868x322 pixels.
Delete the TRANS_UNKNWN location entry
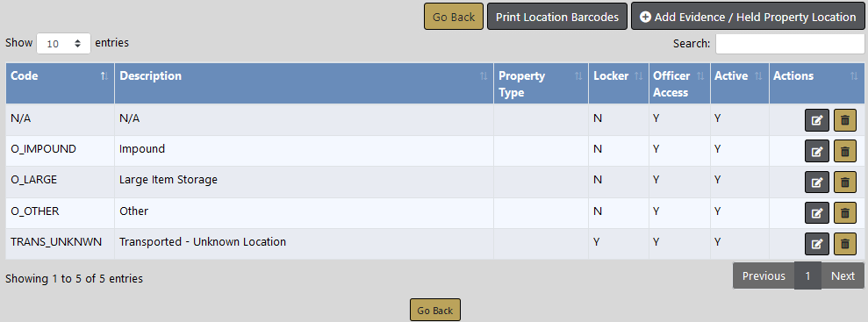pyautogui.click(x=845, y=244)
